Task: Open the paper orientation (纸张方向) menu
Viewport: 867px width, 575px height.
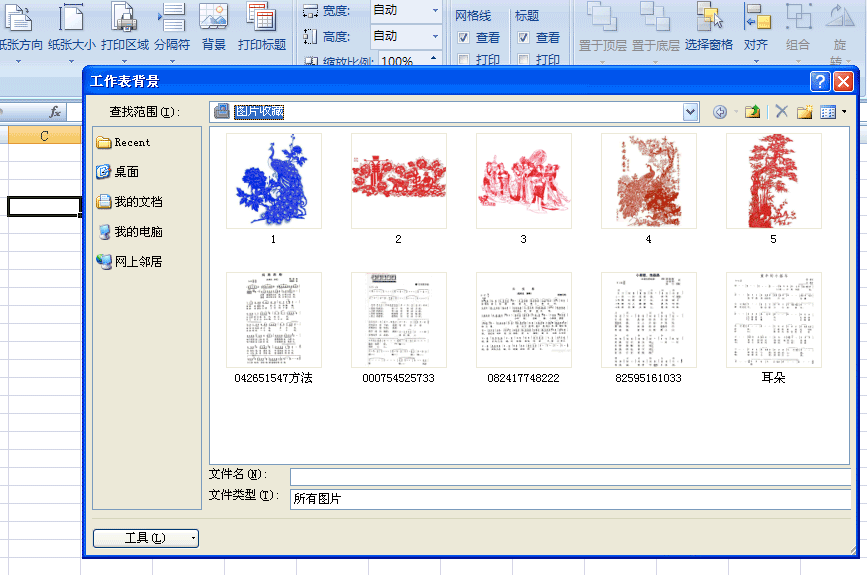Action: click(19, 30)
